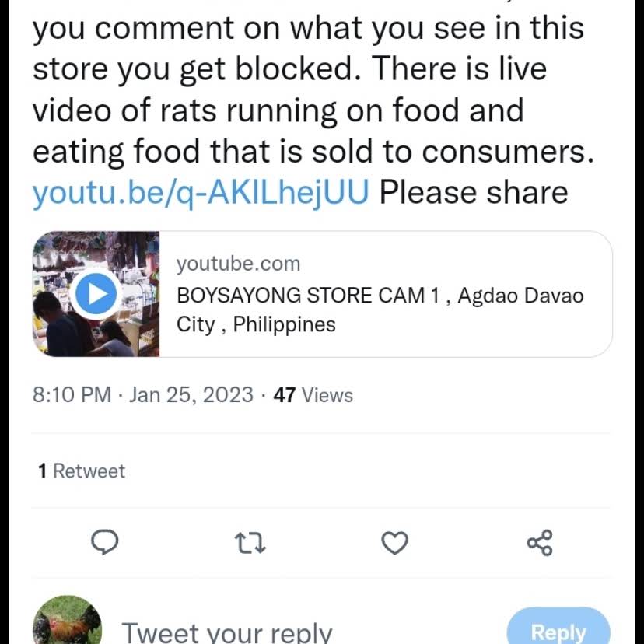Click the Jan 25, 2023 date

click(x=191, y=395)
